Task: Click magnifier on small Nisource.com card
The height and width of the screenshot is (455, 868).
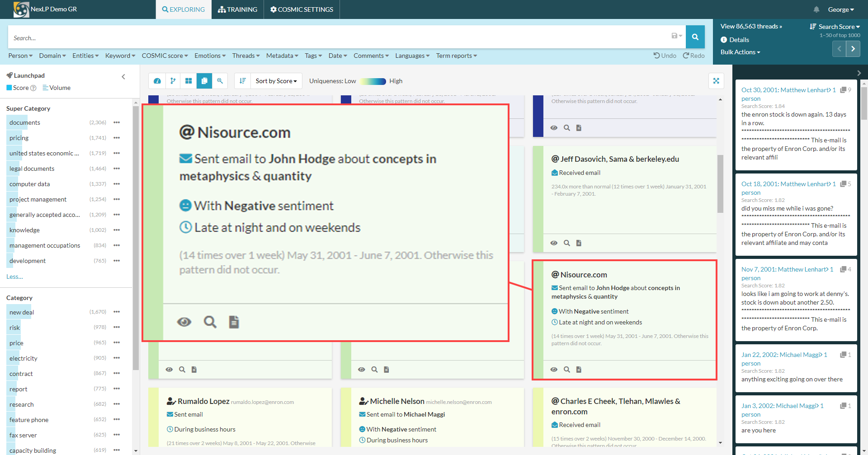Action: (567, 370)
